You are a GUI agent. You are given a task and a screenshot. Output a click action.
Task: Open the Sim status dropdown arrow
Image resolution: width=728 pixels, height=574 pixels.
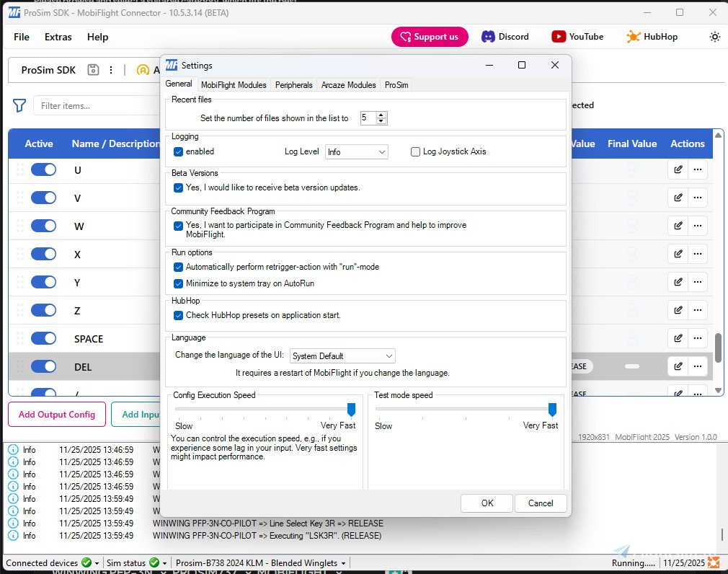click(164, 563)
